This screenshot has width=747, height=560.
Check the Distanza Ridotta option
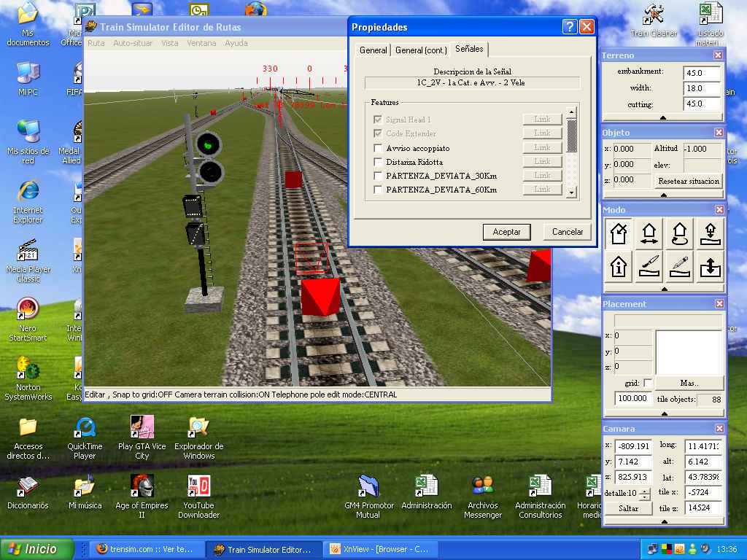pyautogui.click(x=378, y=162)
